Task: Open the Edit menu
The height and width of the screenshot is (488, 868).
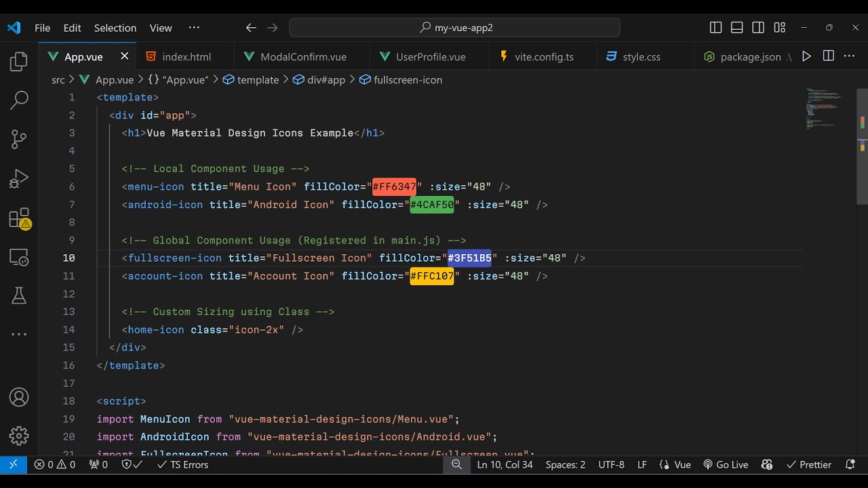Action: [72, 28]
